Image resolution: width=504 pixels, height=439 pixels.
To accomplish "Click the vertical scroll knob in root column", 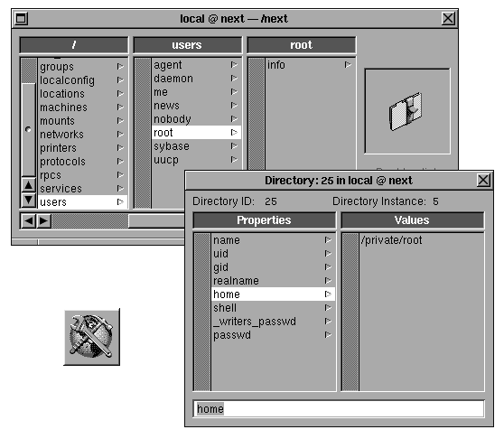I will [x=28, y=129].
